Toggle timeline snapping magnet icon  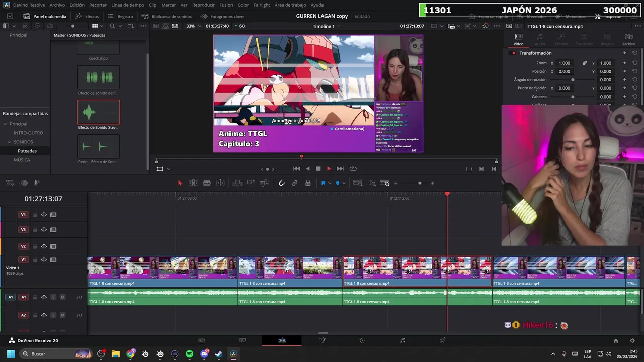[282, 183]
